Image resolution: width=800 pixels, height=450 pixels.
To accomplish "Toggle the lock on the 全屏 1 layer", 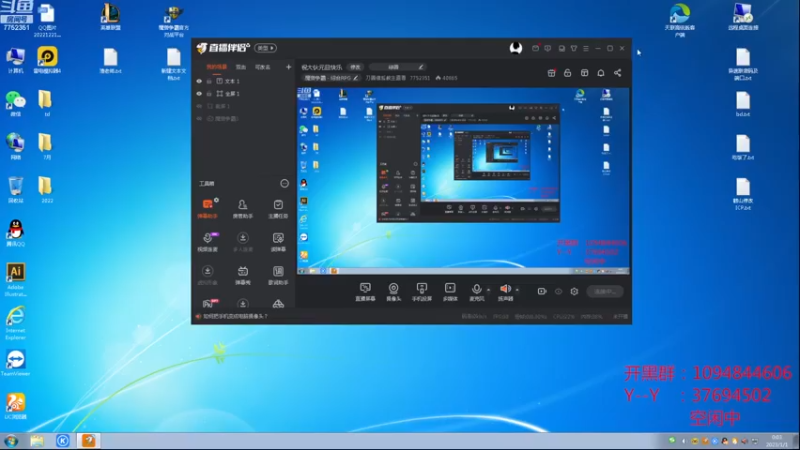I will tap(209, 94).
